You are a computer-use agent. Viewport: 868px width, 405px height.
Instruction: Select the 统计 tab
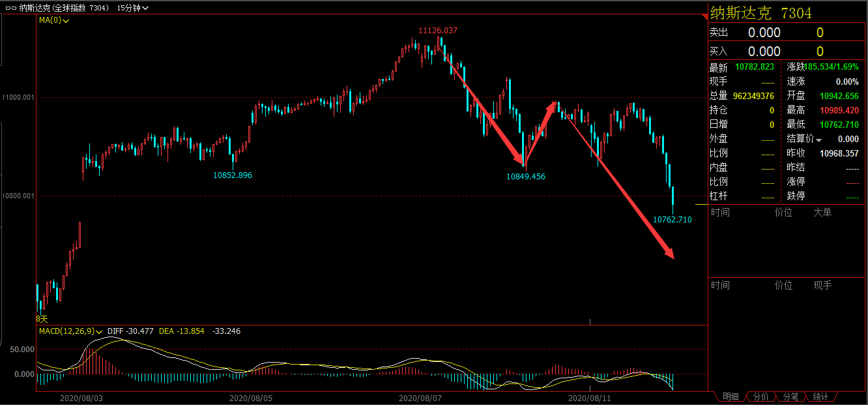tap(820, 397)
